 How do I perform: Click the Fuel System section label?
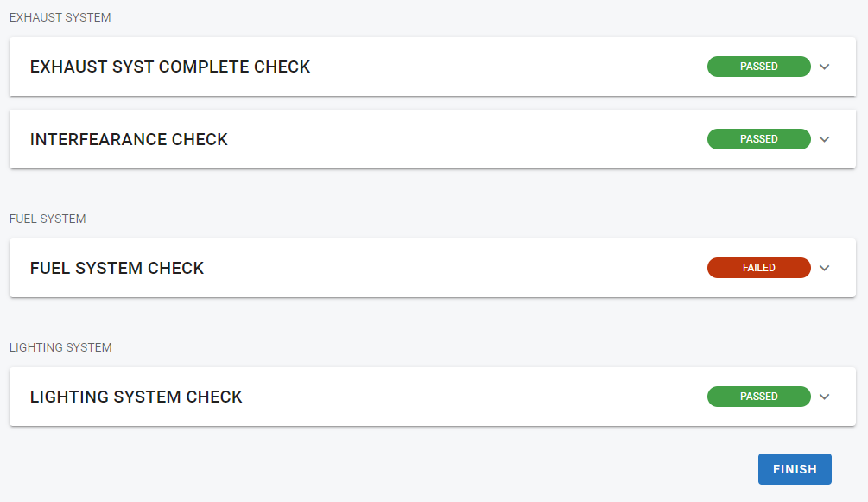click(48, 219)
